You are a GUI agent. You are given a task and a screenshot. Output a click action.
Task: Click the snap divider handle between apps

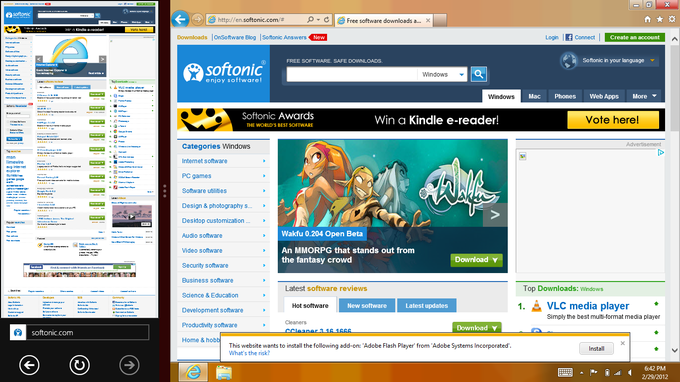click(x=164, y=191)
